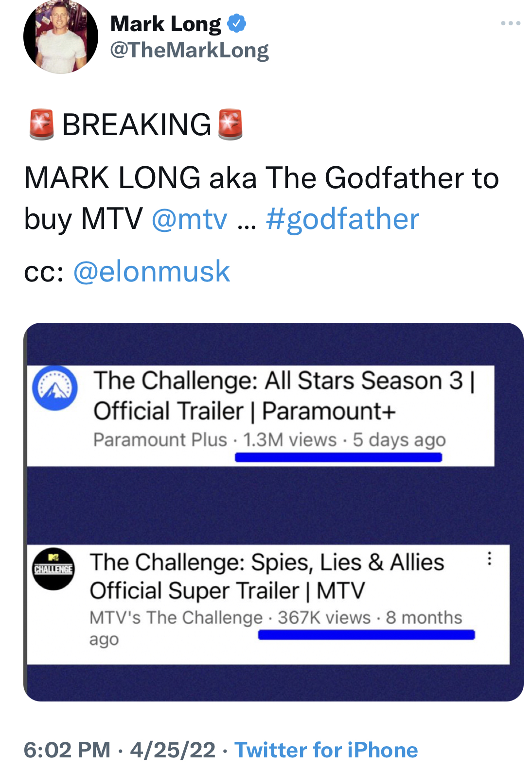Open the Spies, Lies & Allies video options menu

click(489, 559)
